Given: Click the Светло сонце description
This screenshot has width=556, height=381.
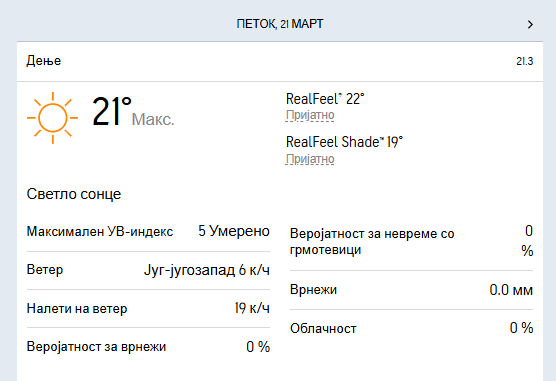Looking at the screenshot, I should point(74,194).
